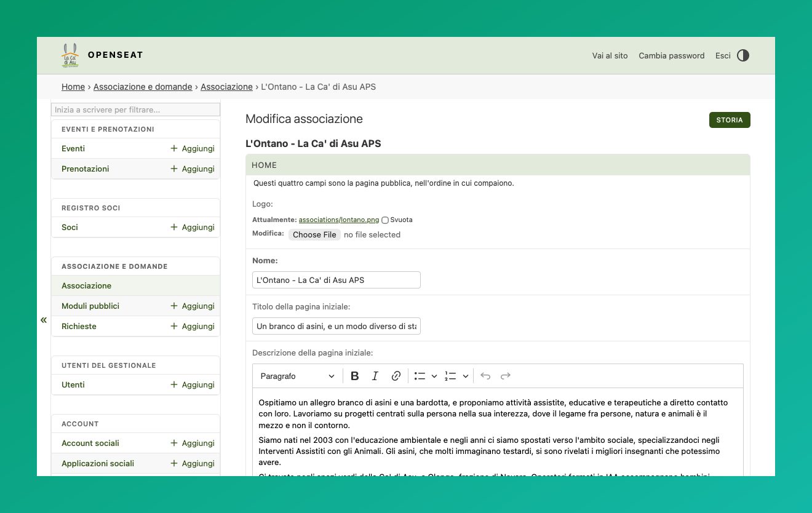
Task: Undo last edit in description editor
Action: 485,376
